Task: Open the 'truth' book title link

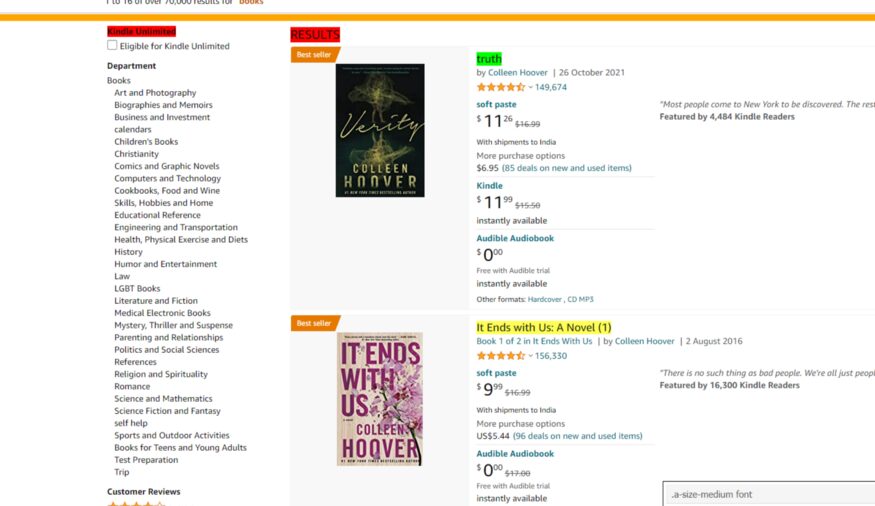Action: coord(489,59)
